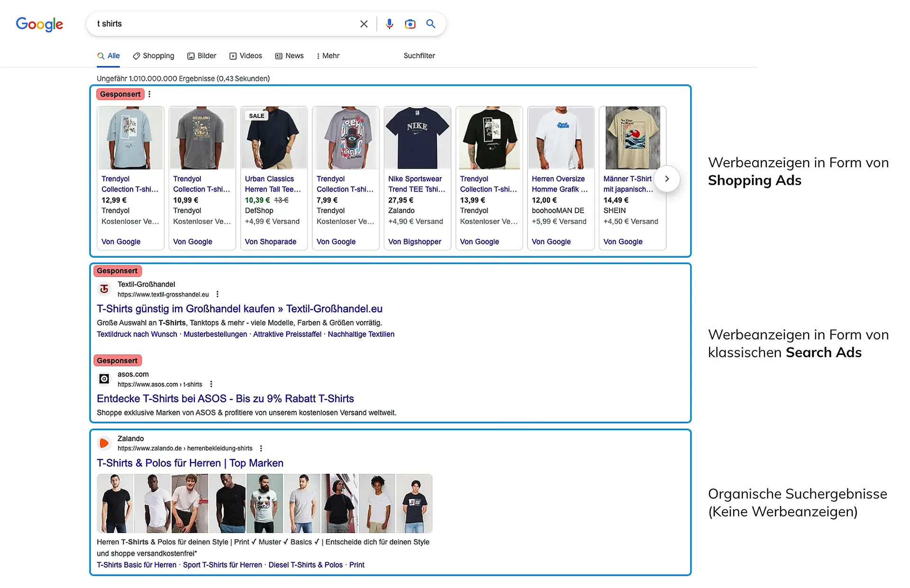Open the Bilder tab
The image size is (910, 588).
201,55
